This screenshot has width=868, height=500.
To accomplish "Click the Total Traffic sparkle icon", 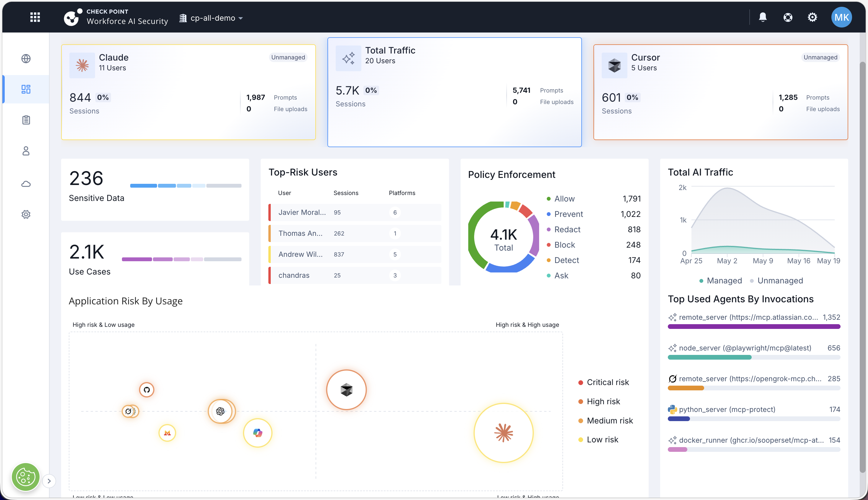I will click(349, 59).
